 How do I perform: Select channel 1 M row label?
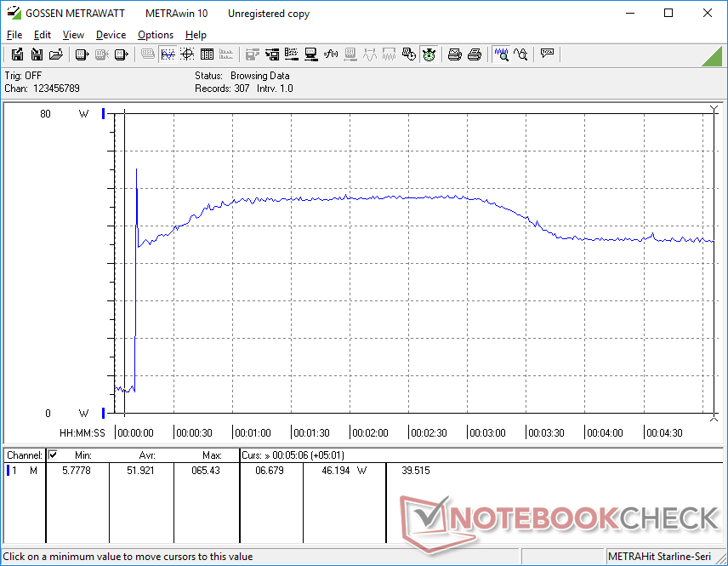pos(22,471)
